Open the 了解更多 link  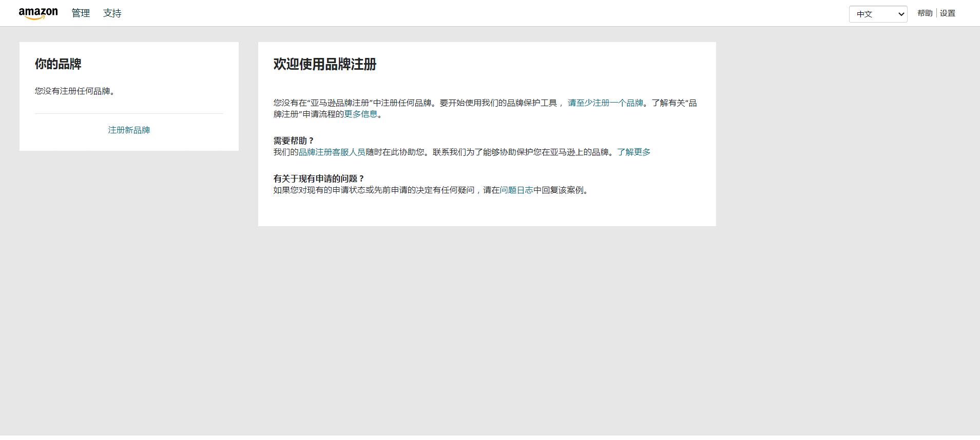click(x=633, y=152)
